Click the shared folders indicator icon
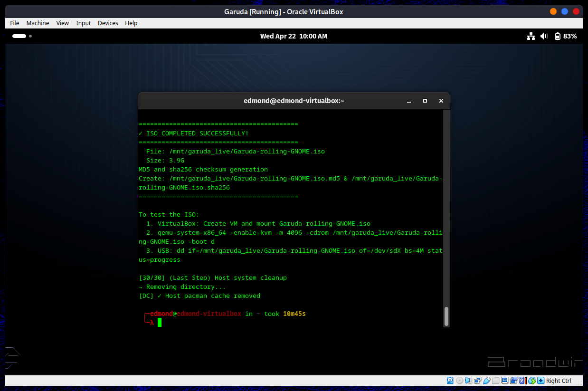The image size is (588, 391). coord(496,381)
